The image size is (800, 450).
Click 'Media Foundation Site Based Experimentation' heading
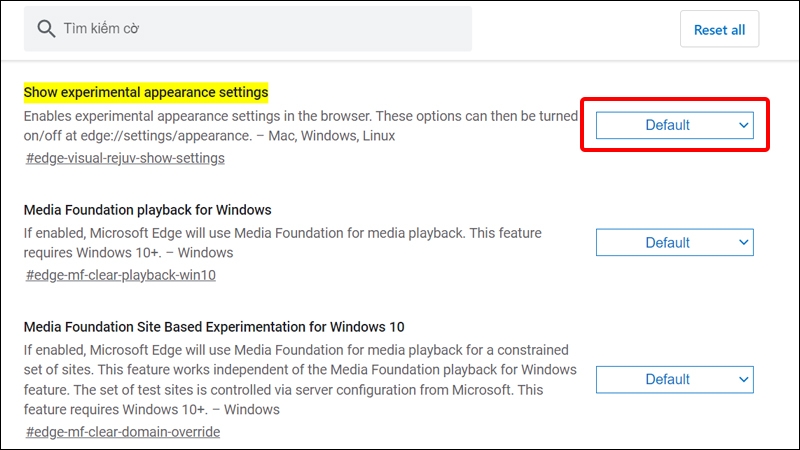(x=214, y=327)
